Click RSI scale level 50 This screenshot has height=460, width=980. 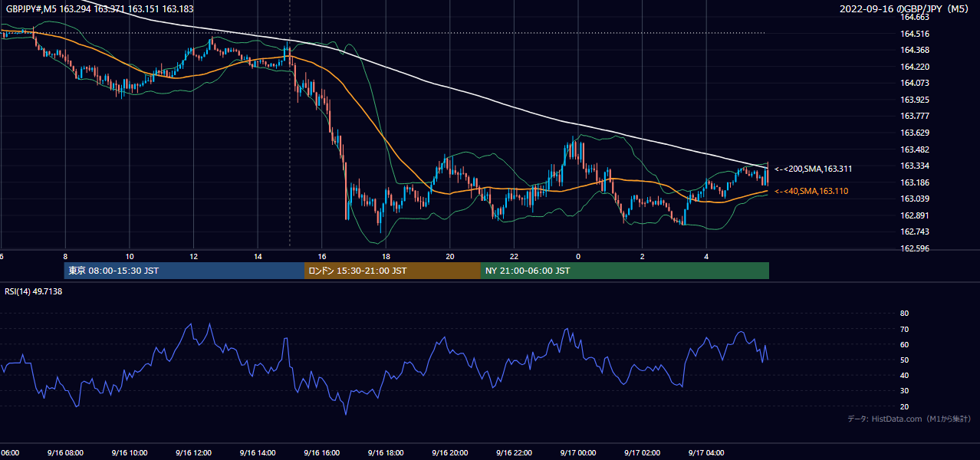click(x=904, y=360)
